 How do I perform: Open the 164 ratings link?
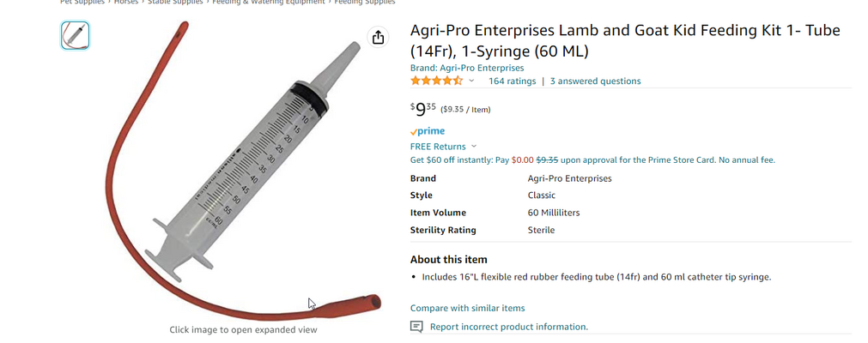[512, 81]
